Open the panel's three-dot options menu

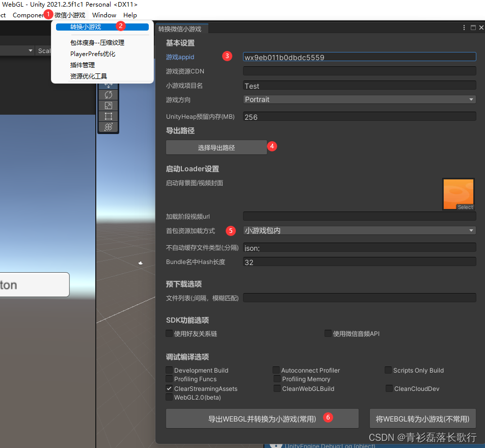(x=464, y=28)
